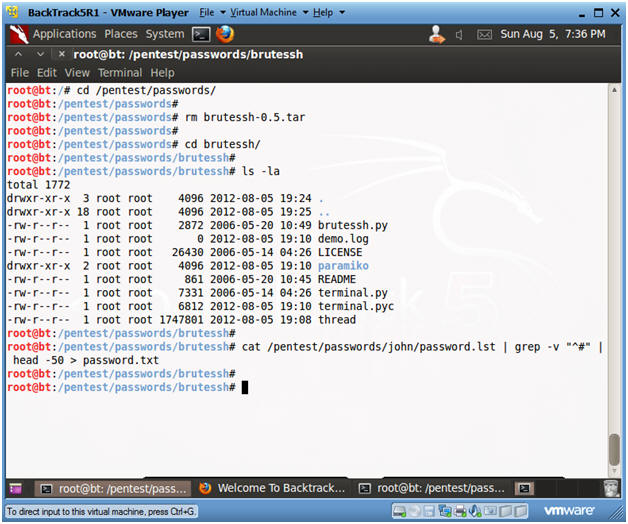Launch Firefox from top panel icon
Screen dimensions: 628x524
(x=225, y=34)
